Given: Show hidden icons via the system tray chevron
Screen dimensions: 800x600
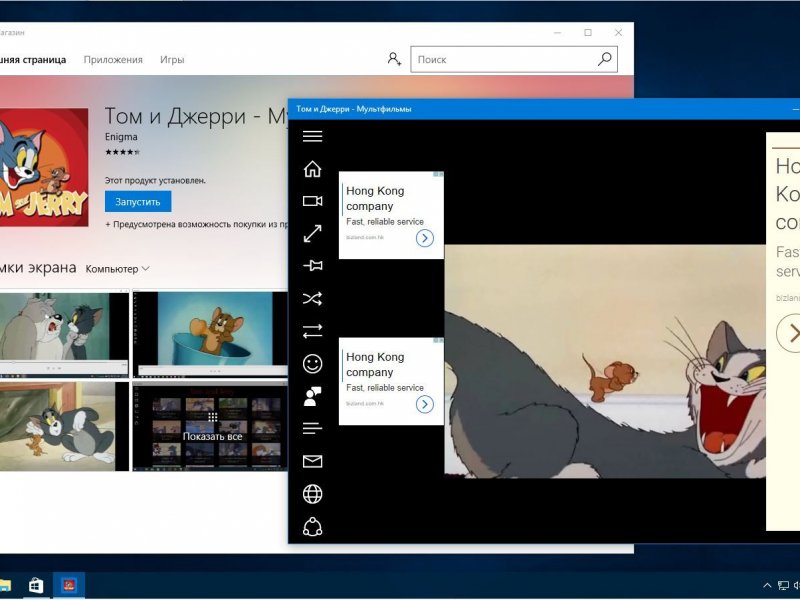Looking at the screenshot, I should (x=767, y=585).
